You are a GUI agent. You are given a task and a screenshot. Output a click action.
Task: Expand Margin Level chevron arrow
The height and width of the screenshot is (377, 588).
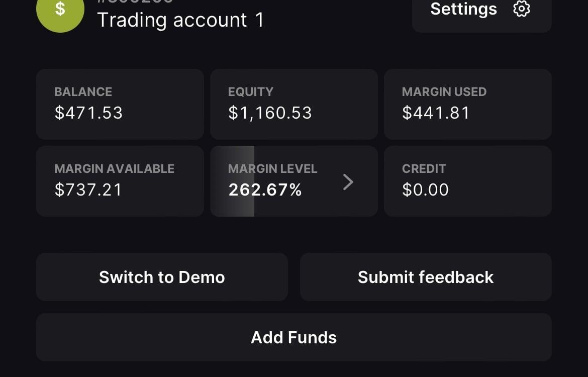point(348,182)
